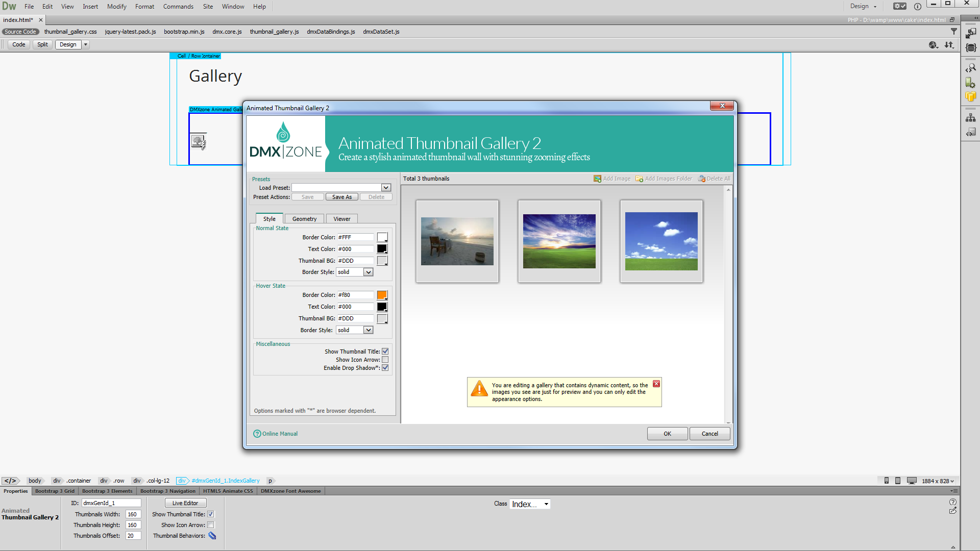Open the yellow Bindings cylinders panel icon
The width and height of the screenshot is (980, 551).
(971, 96)
